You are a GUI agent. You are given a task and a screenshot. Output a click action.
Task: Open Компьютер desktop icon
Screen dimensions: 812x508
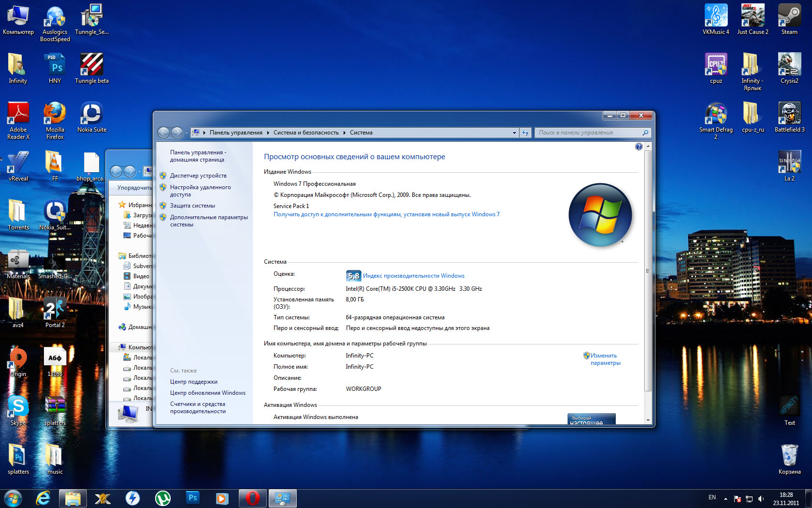(x=18, y=19)
